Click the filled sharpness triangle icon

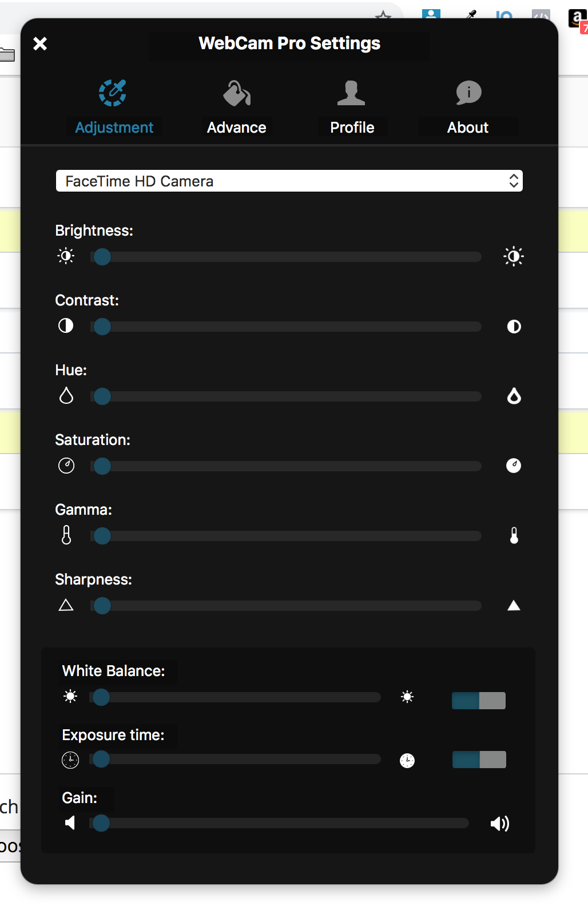514,605
